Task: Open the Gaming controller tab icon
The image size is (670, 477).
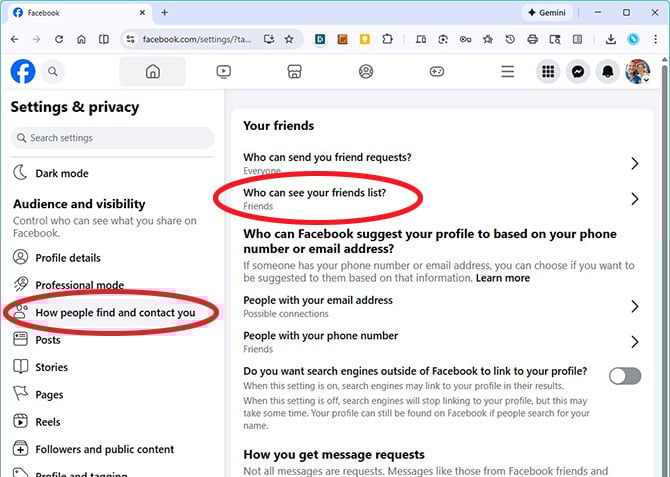Action: tap(437, 71)
